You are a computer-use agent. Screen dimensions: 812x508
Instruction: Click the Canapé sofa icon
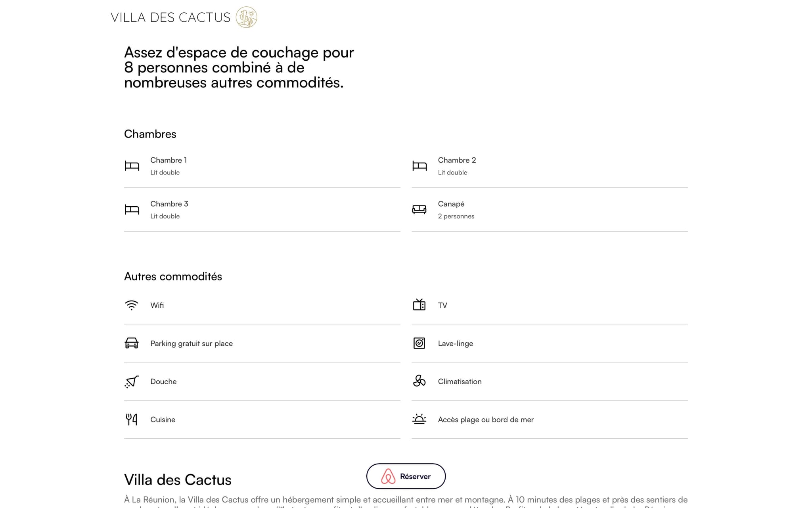419,209
